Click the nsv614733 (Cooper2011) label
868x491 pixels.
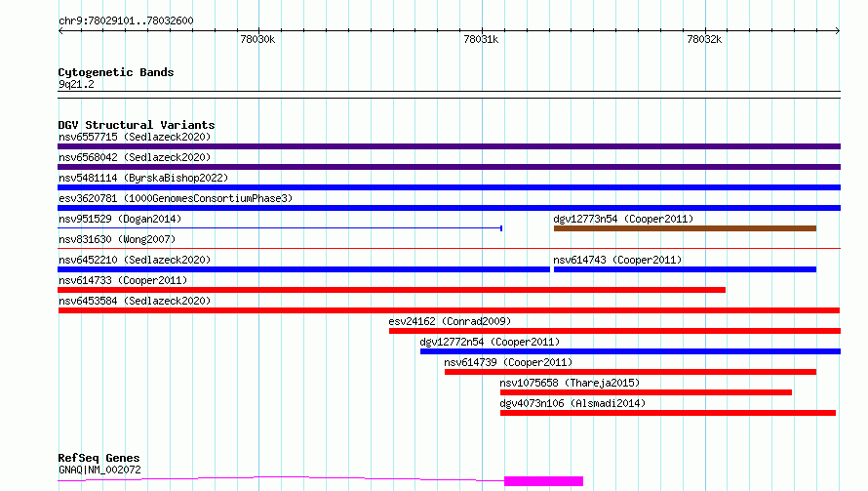pyautogui.click(x=123, y=280)
